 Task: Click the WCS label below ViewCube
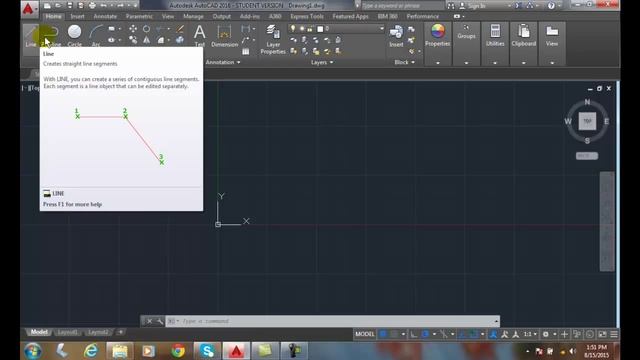587,156
